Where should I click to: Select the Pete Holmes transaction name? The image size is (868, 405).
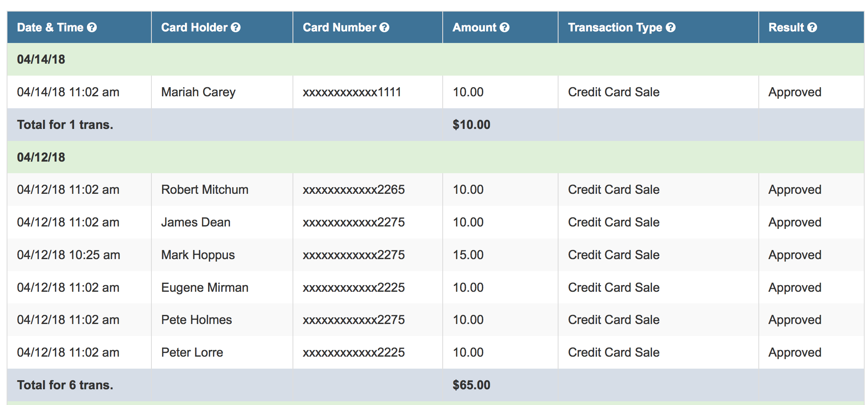pos(197,320)
